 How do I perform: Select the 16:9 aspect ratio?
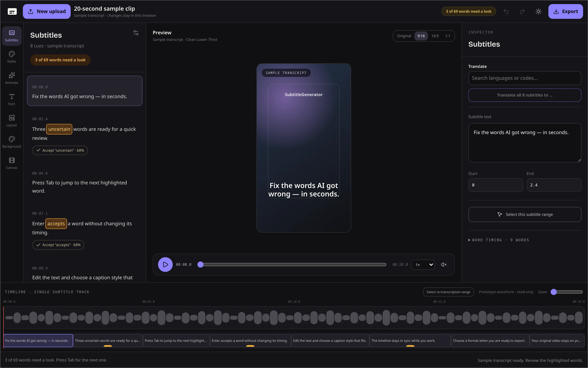tap(435, 36)
